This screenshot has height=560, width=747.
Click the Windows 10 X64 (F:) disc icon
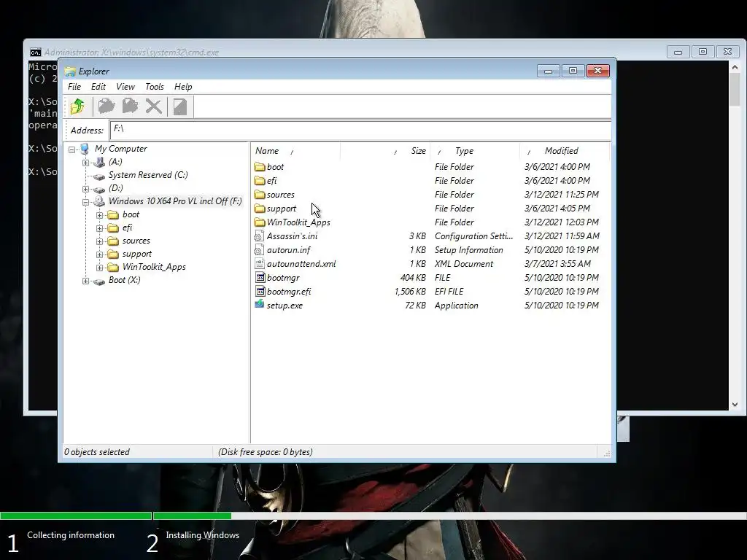(99, 201)
